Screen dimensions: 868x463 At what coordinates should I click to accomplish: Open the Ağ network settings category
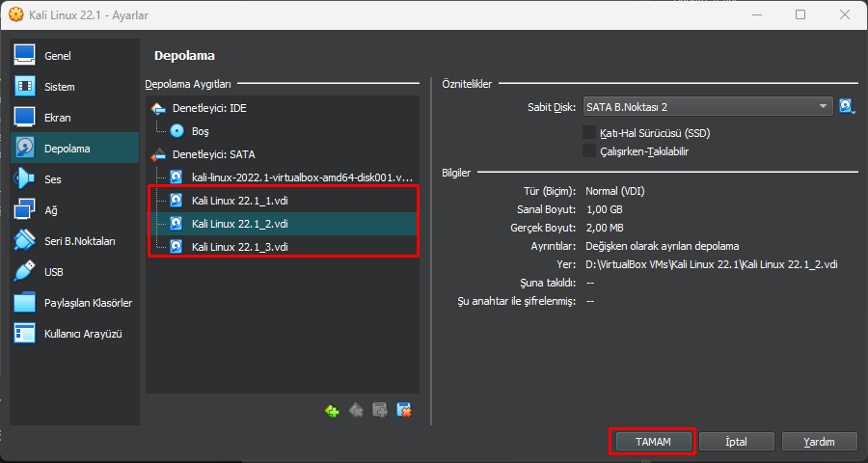pos(74,210)
